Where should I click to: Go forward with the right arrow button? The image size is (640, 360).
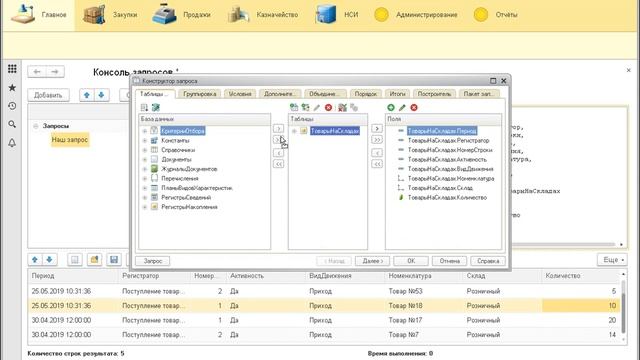pos(55,72)
